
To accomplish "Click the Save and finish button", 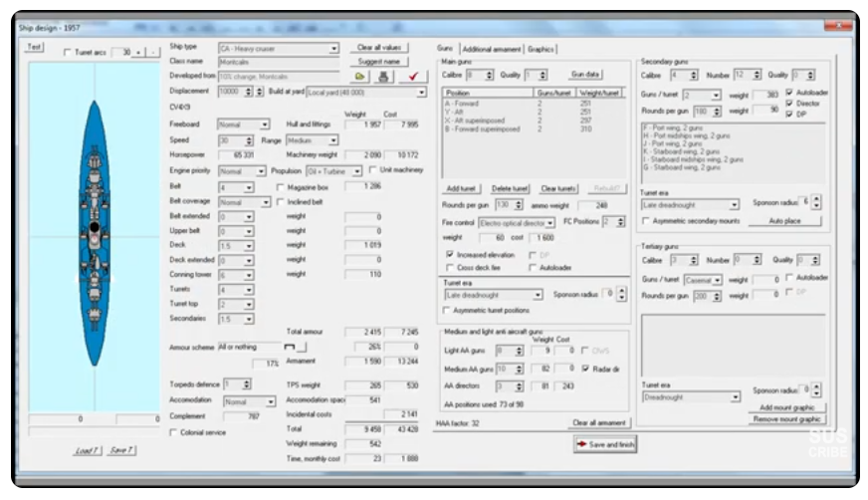I will pyautogui.click(x=605, y=444).
